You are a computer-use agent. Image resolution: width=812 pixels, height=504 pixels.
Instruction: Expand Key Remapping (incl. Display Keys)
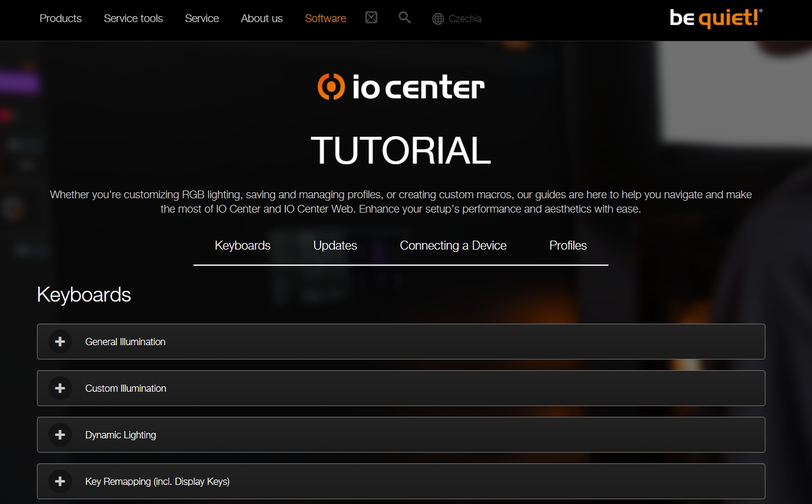tap(158, 481)
